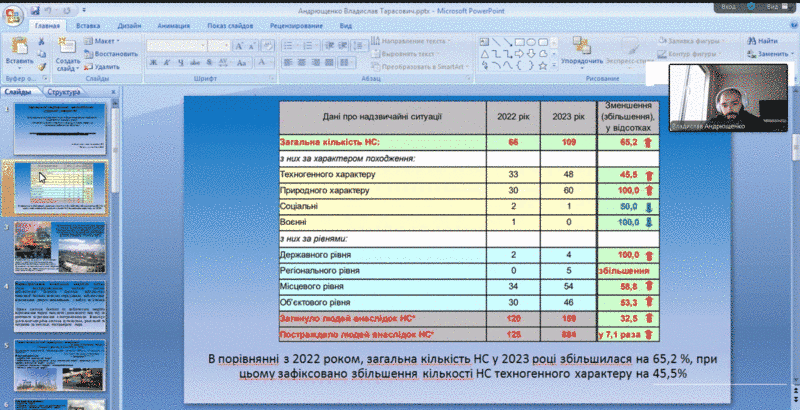Expand the font name combo box
This screenshot has width=800, height=410.
(202, 45)
